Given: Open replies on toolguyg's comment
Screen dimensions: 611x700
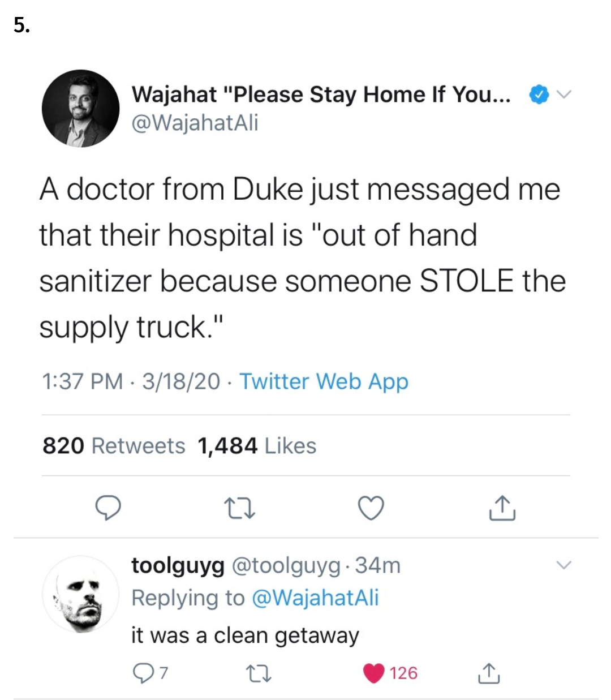Looking at the screenshot, I should pyautogui.click(x=150, y=672).
